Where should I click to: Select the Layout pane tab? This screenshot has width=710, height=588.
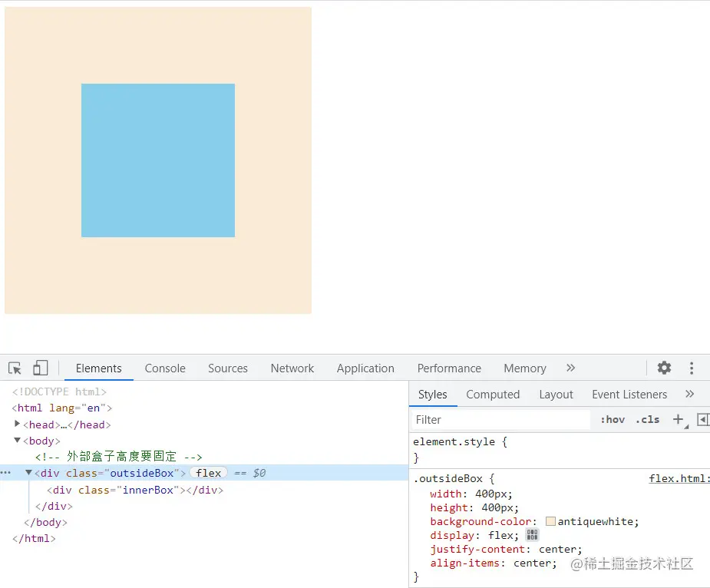556,395
